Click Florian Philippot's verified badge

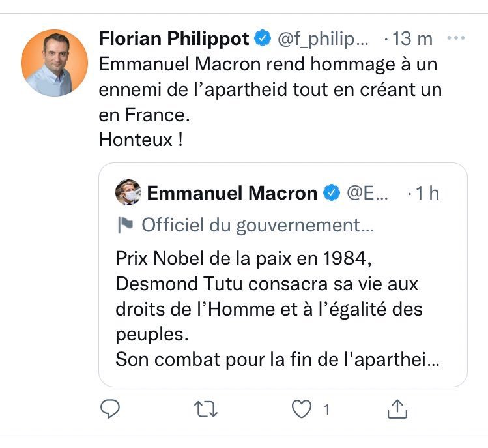click(x=263, y=39)
